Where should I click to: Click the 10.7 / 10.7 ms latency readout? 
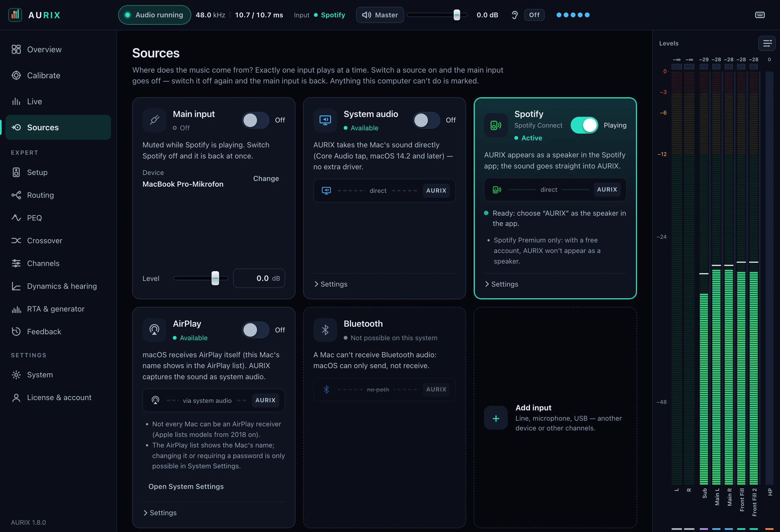[259, 15]
